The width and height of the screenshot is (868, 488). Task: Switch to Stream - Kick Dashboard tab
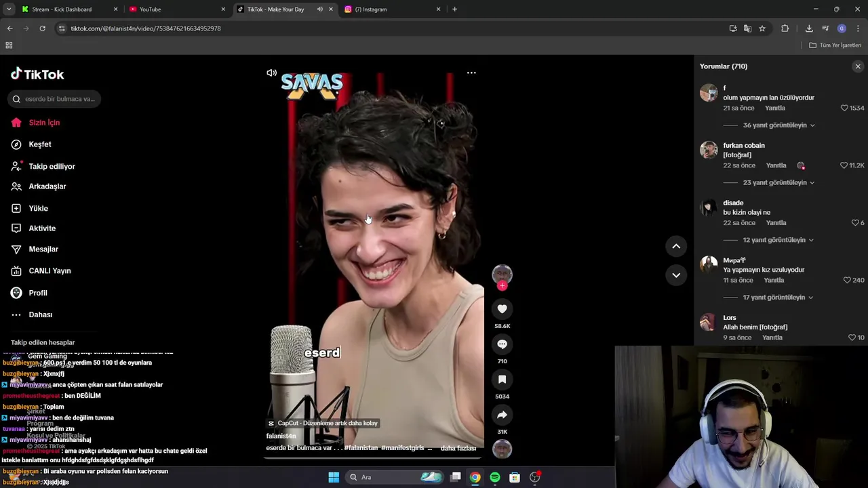[68, 9]
